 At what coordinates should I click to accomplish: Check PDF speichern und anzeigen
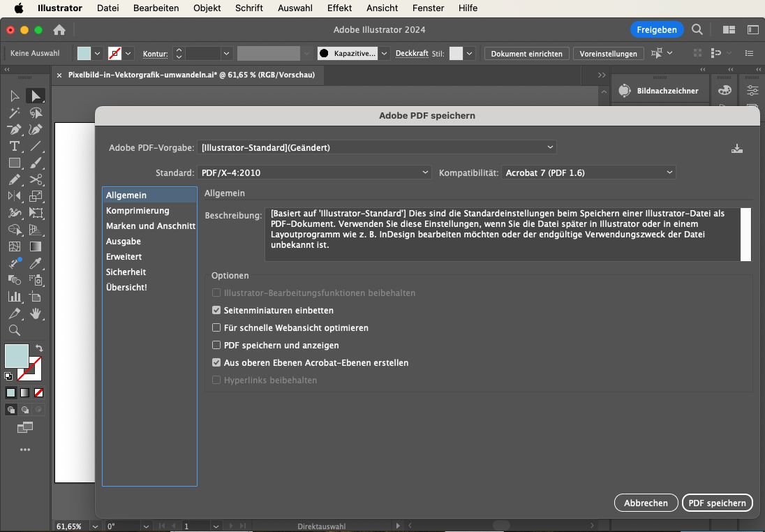[x=216, y=346]
